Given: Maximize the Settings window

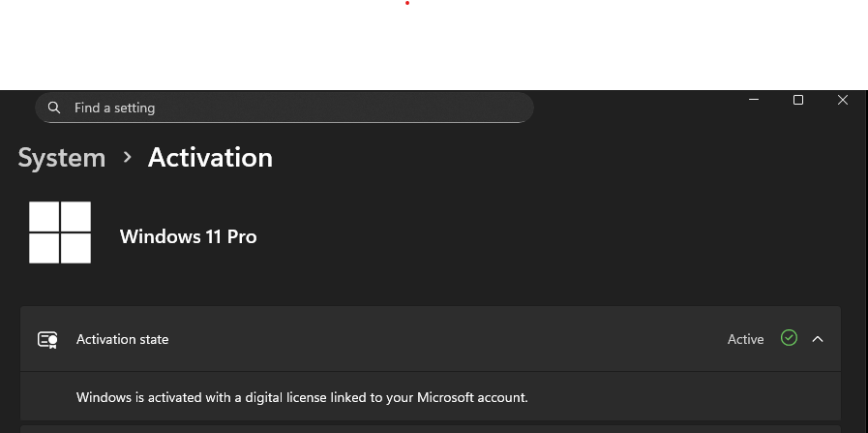Looking at the screenshot, I should (x=798, y=100).
